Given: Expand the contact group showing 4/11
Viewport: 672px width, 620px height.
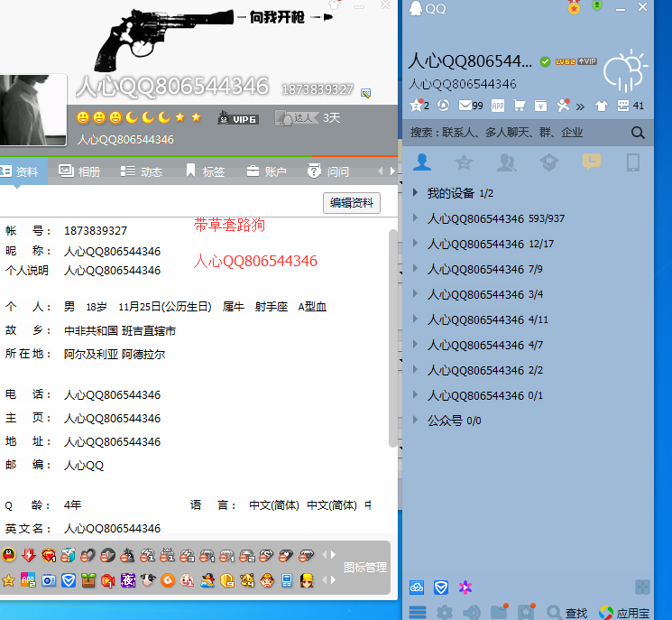Looking at the screenshot, I should click(x=415, y=319).
